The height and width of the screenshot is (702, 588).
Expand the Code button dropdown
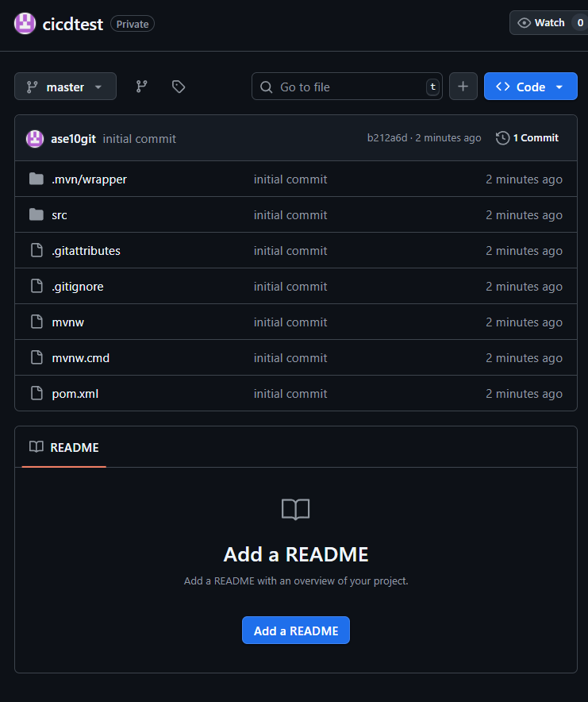coord(559,87)
